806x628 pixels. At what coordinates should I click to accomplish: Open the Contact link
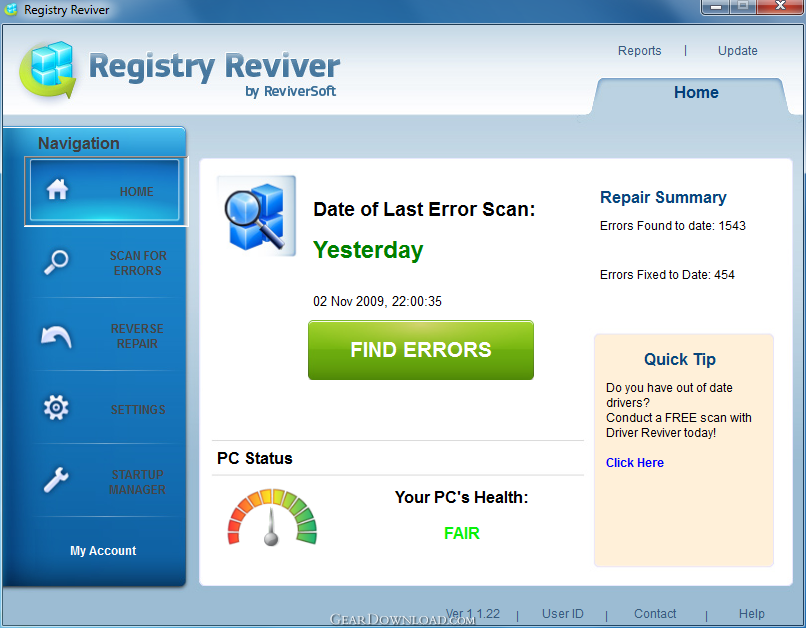coord(655,614)
